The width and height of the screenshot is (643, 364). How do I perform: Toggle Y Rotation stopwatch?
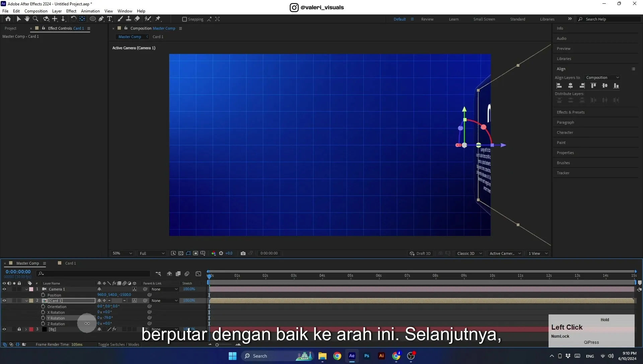point(43,318)
